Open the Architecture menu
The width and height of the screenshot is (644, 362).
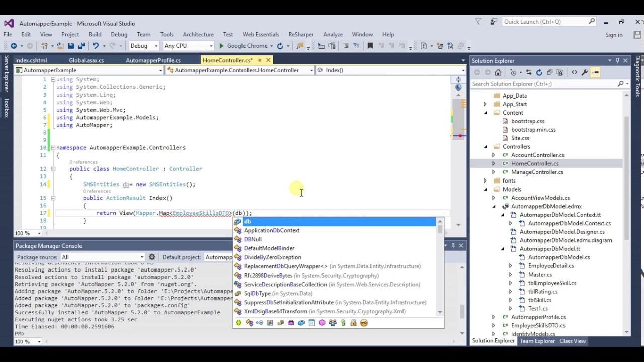pos(198,34)
